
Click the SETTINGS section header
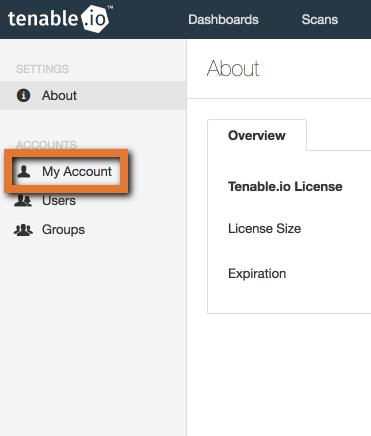click(42, 69)
